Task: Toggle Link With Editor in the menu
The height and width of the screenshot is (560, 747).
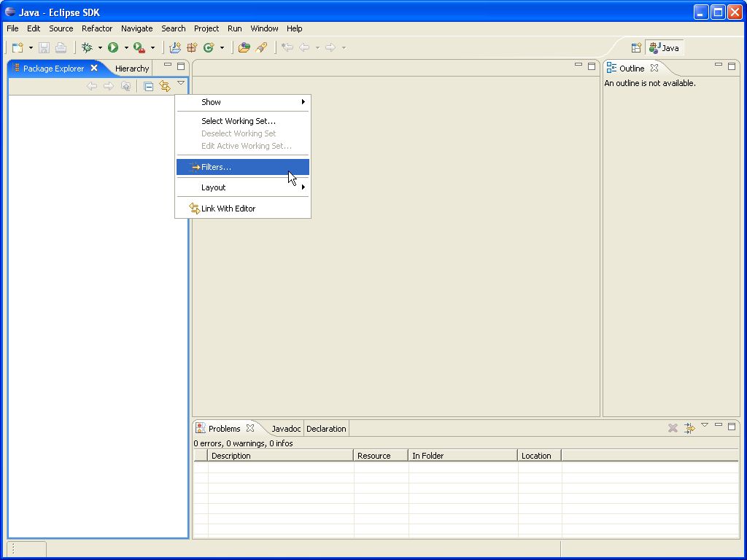Action: tap(228, 209)
